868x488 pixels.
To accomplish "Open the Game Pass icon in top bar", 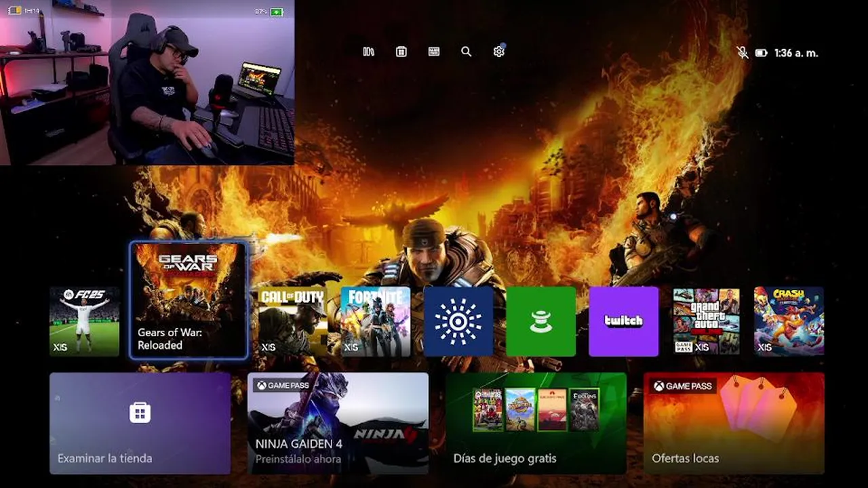I will pyautogui.click(x=434, y=52).
